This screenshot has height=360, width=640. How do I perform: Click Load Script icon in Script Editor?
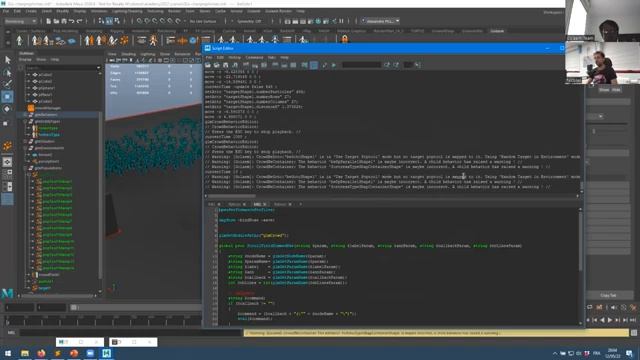[208, 65]
